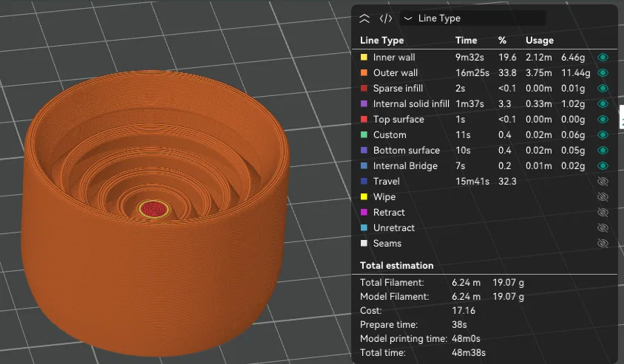Click the Prepare time 38s value
Image resolution: width=624 pixels, height=364 pixels.
click(x=459, y=325)
